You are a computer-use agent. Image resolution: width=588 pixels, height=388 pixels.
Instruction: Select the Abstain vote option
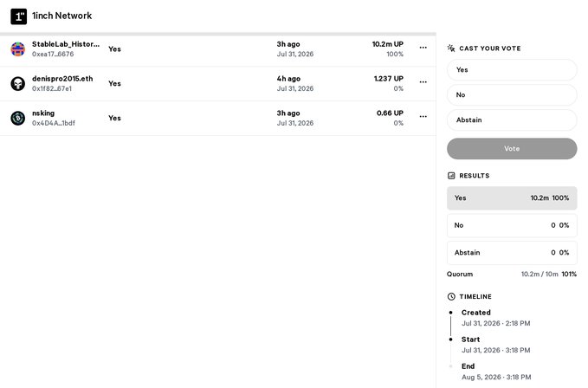tap(512, 120)
